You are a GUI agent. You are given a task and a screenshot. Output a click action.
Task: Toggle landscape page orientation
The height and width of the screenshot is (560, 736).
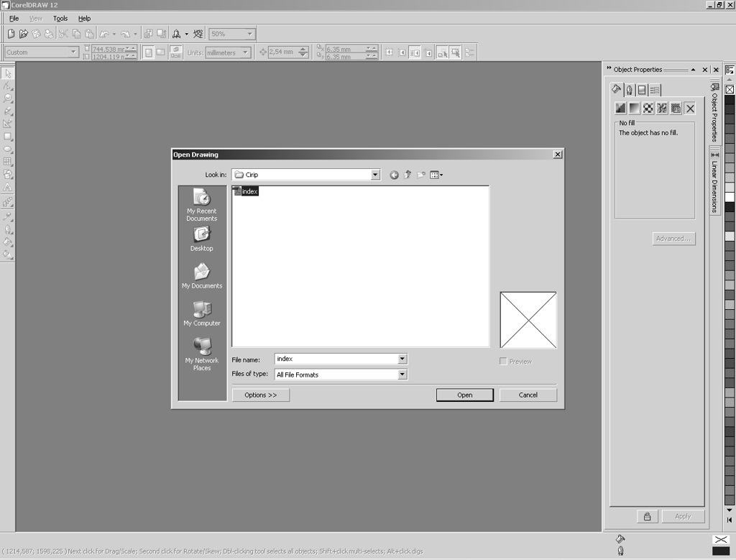point(160,52)
